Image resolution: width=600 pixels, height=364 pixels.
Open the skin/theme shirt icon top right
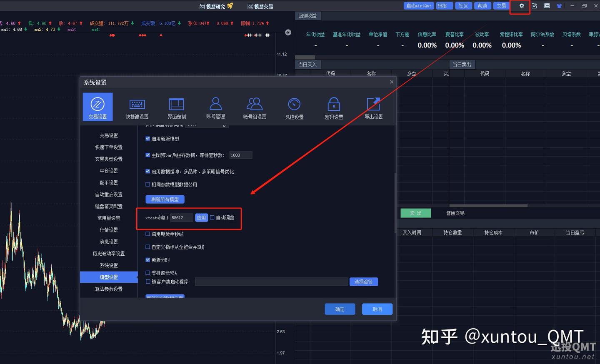click(x=559, y=6)
